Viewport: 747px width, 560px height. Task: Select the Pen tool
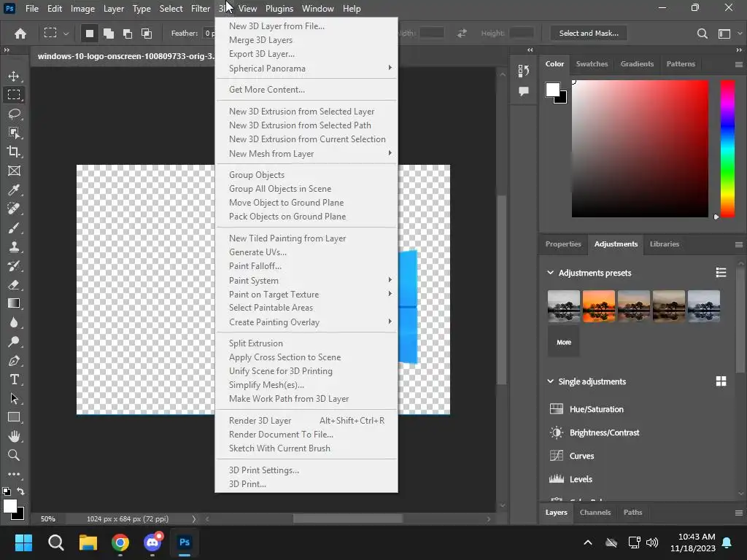point(14,360)
